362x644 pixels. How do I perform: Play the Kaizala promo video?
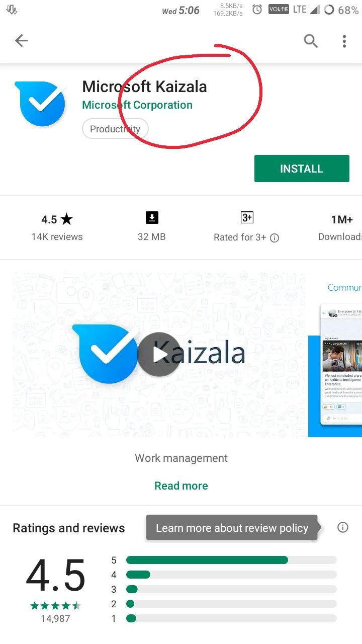pos(159,354)
